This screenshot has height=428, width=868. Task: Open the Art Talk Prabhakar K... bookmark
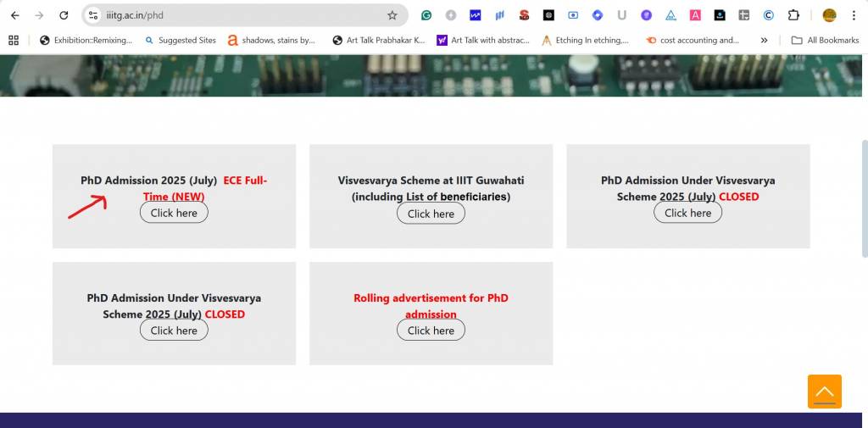379,40
